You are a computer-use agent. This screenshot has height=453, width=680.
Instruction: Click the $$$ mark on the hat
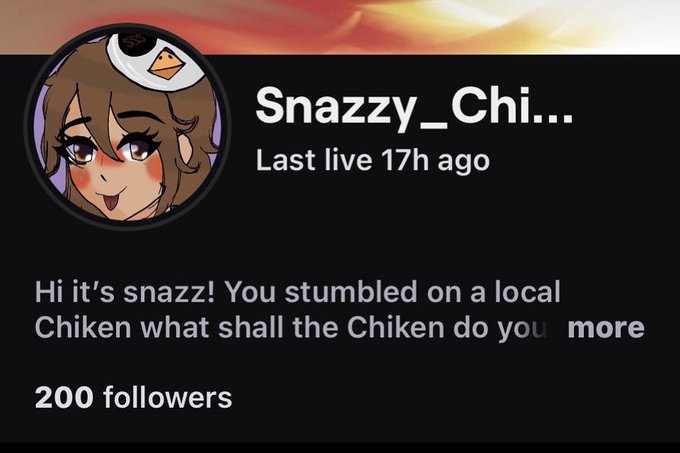pyautogui.click(x=133, y=41)
